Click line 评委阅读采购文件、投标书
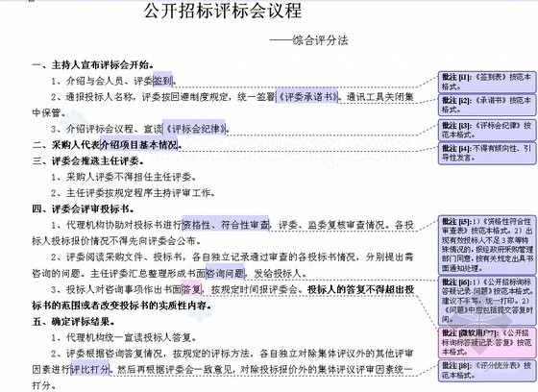Image resolution: width=538 pixels, height=392 pixels. 223,265
